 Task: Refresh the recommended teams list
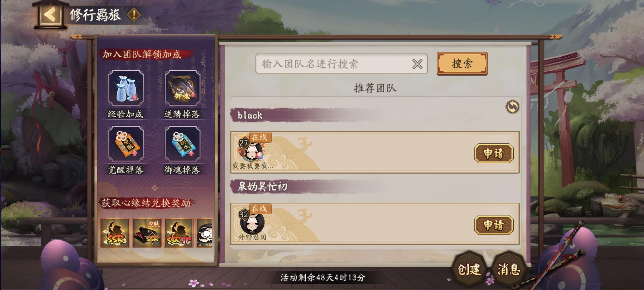pyautogui.click(x=513, y=107)
